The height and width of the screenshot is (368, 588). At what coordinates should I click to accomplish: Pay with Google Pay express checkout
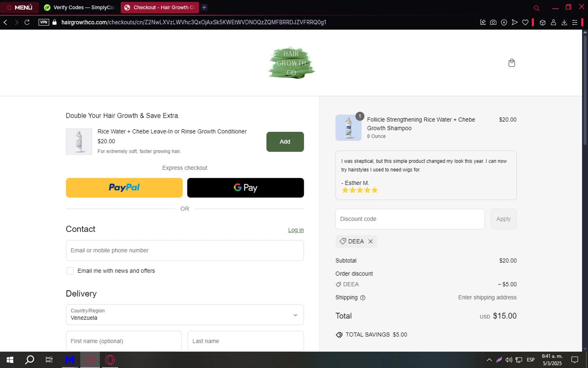pos(245,188)
